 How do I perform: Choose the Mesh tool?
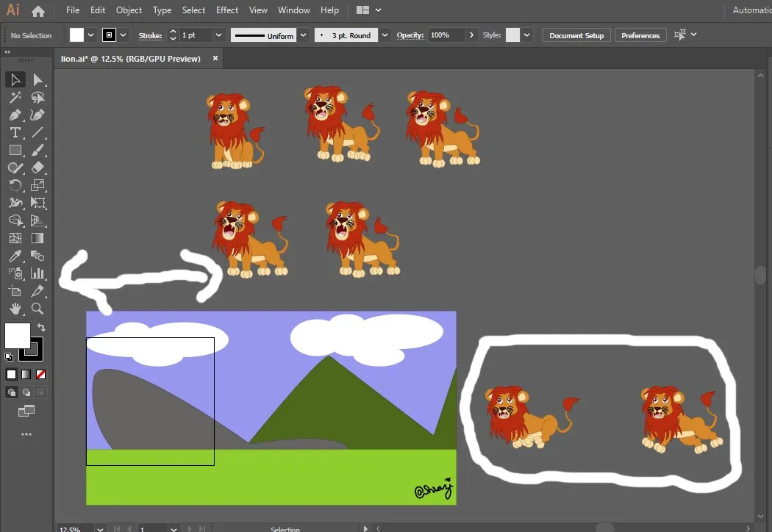point(15,238)
